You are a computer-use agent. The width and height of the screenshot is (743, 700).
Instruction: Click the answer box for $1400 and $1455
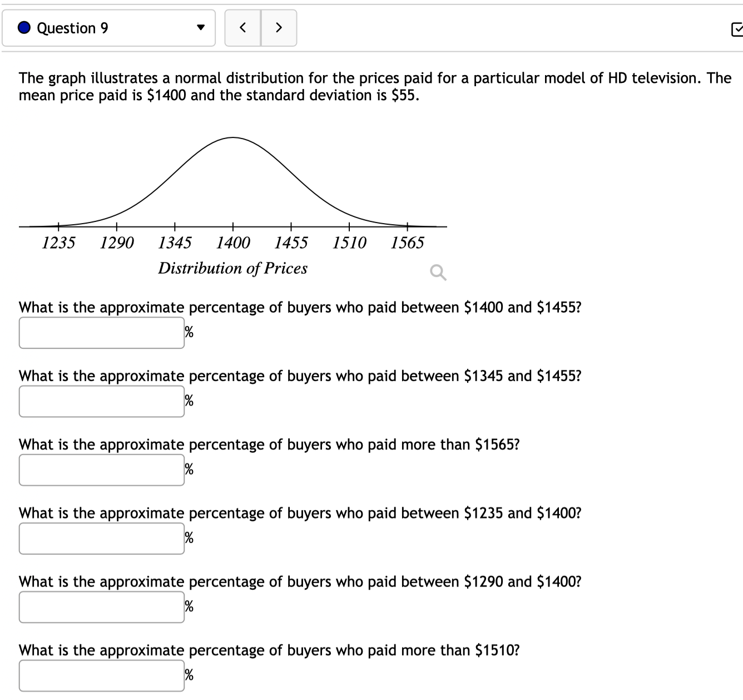point(101,332)
